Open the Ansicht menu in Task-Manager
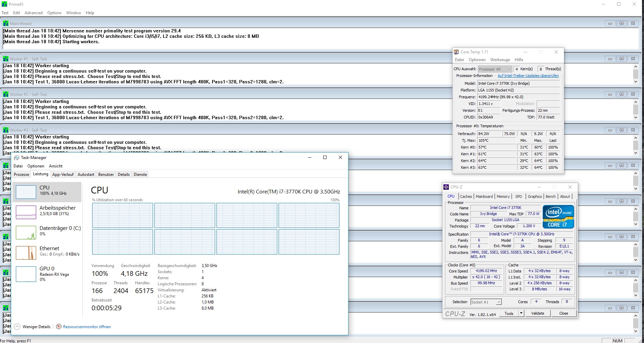Screen dimensions: 644x343 coord(56,166)
